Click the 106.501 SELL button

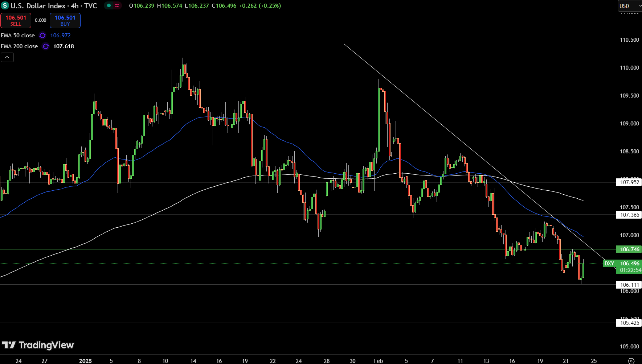[16, 20]
